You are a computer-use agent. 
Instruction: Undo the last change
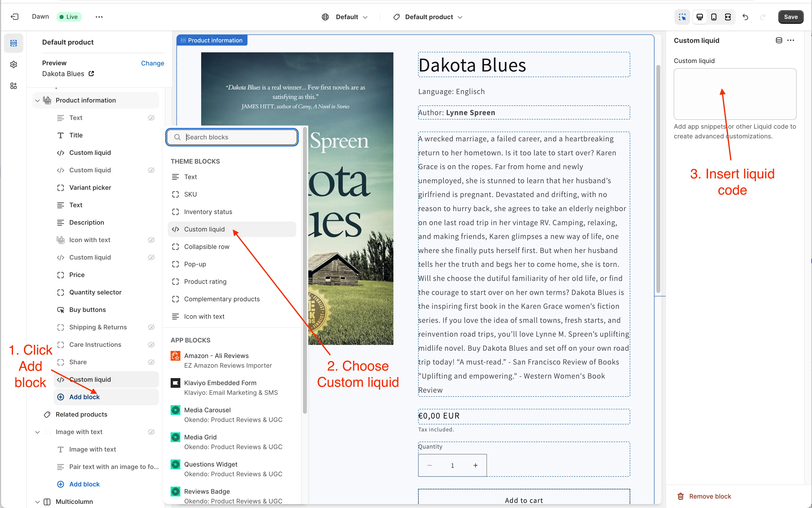click(x=745, y=16)
